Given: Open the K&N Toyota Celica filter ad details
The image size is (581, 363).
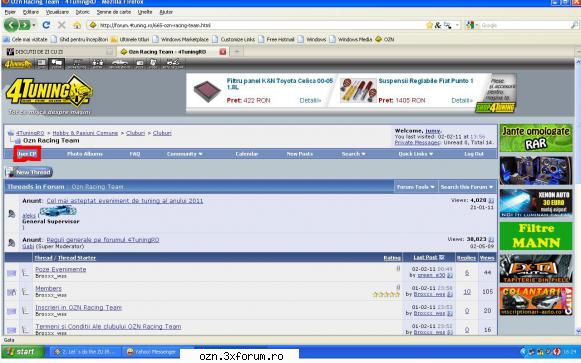Looking at the screenshot, I should (x=310, y=100).
